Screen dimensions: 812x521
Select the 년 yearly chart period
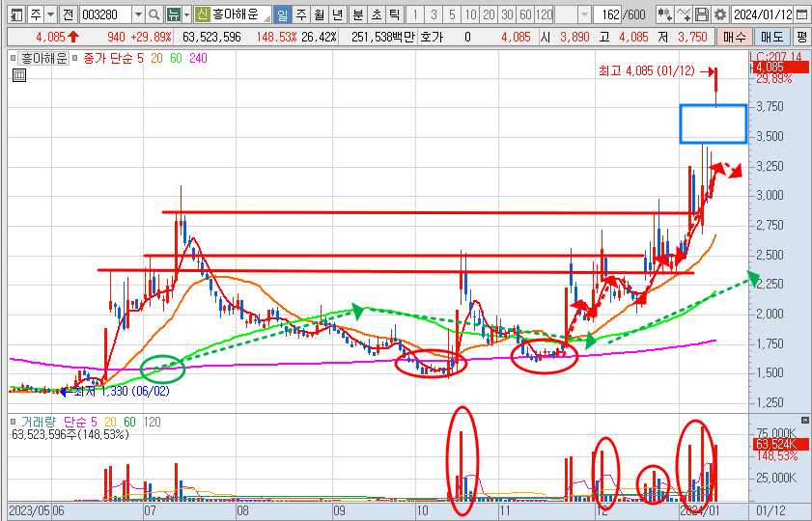[x=338, y=14]
